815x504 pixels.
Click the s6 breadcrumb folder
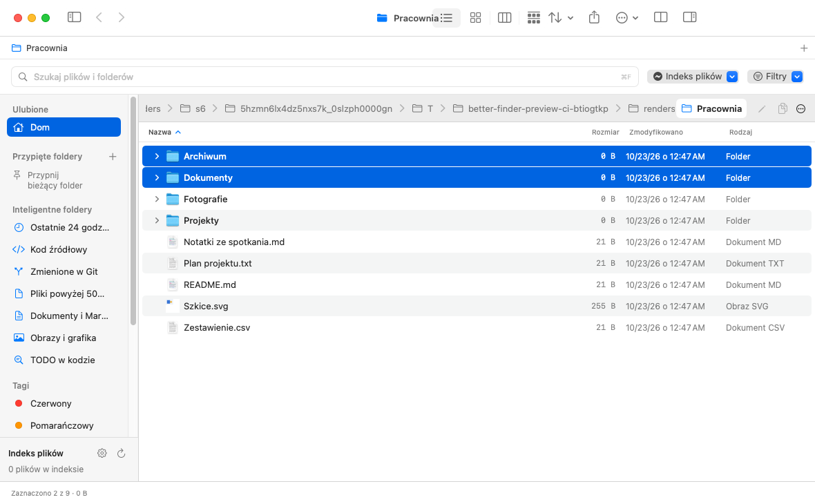coord(193,108)
